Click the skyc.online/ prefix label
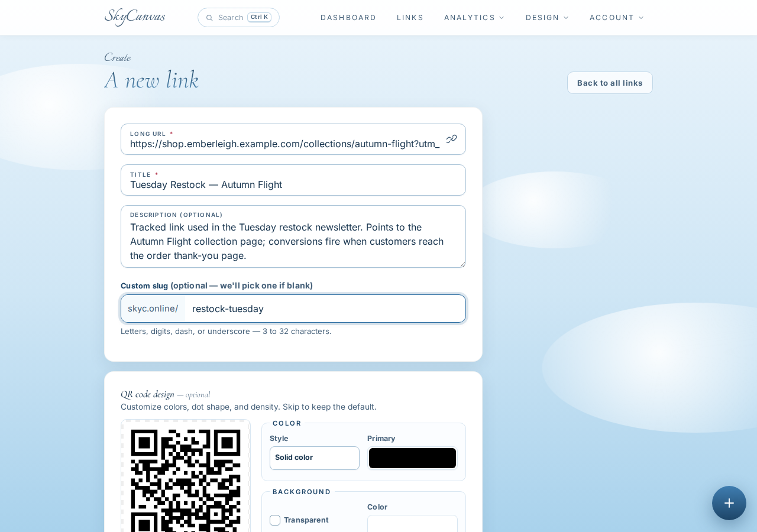The height and width of the screenshot is (532, 757). [153, 309]
